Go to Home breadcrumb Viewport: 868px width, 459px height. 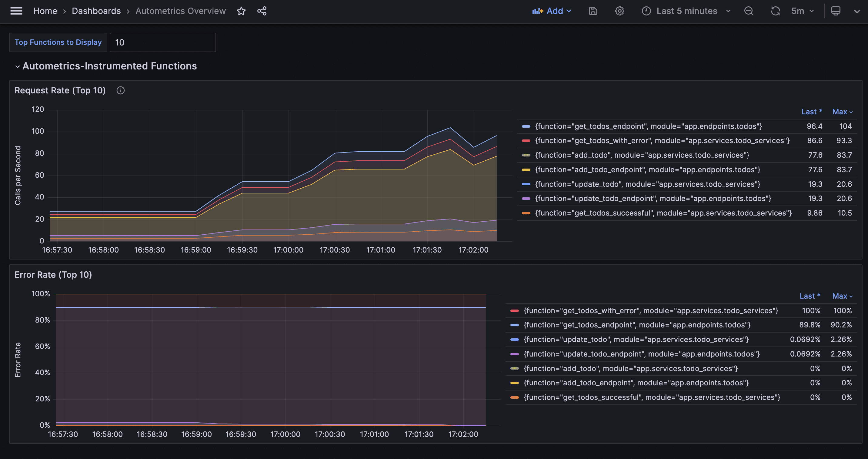click(45, 11)
